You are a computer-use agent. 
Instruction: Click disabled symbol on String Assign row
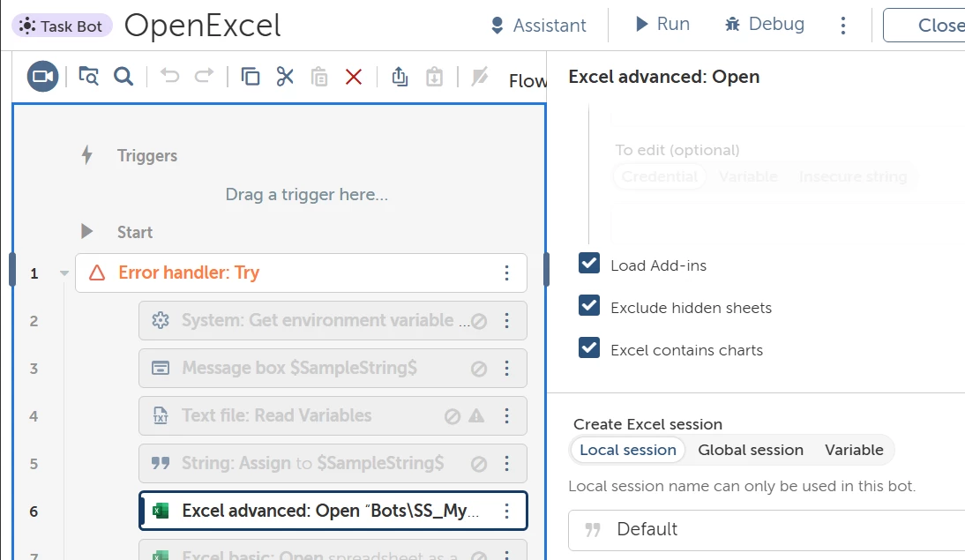pos(479,464)
